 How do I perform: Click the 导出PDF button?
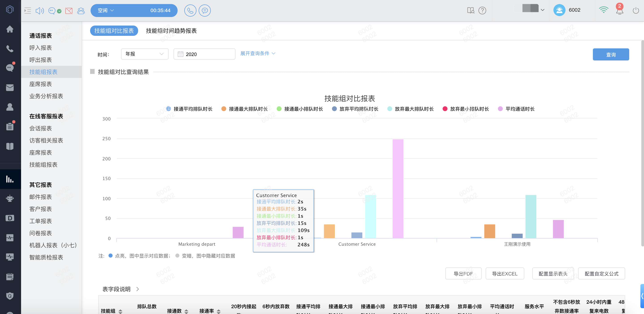point(463,273)
